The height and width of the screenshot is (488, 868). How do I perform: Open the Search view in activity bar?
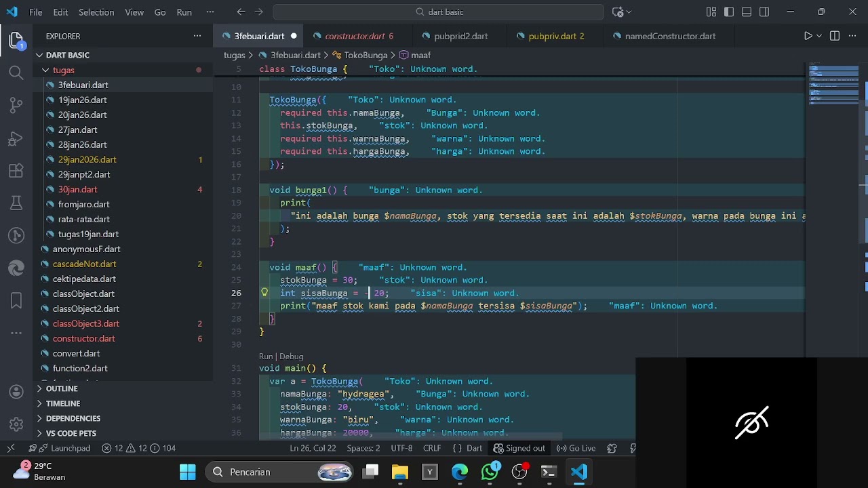[16, 73]
